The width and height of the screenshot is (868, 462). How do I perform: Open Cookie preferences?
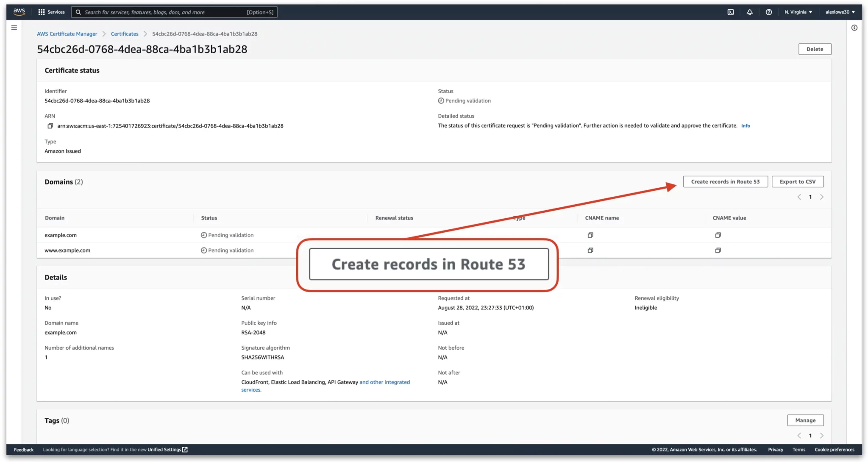click(834, 450)
